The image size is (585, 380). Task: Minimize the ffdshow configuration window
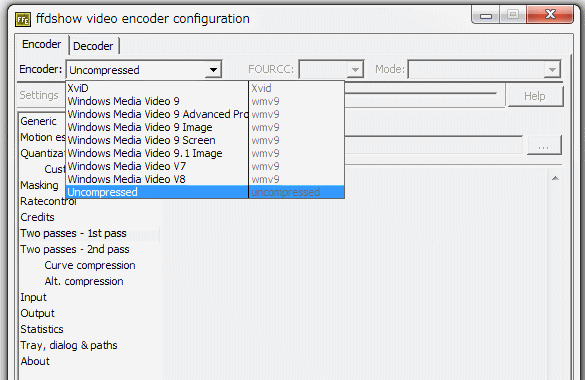[x=486, y=15]
